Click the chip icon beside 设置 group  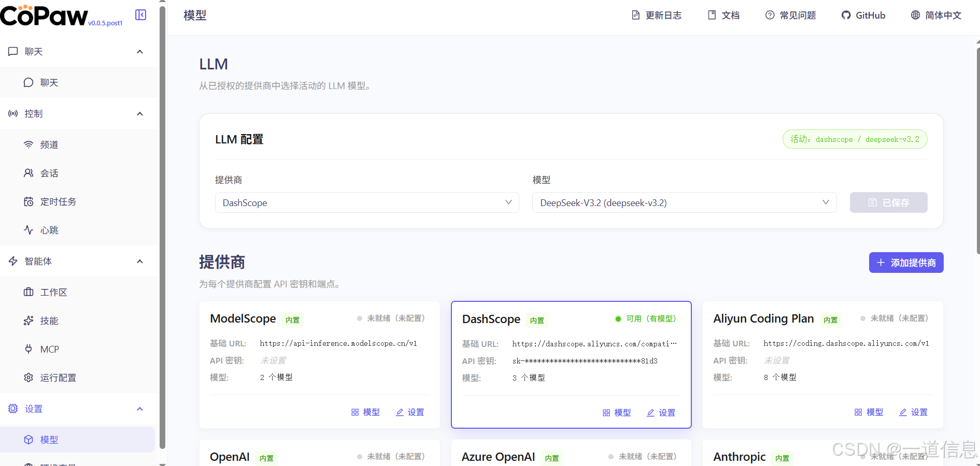tap(13, 409)
